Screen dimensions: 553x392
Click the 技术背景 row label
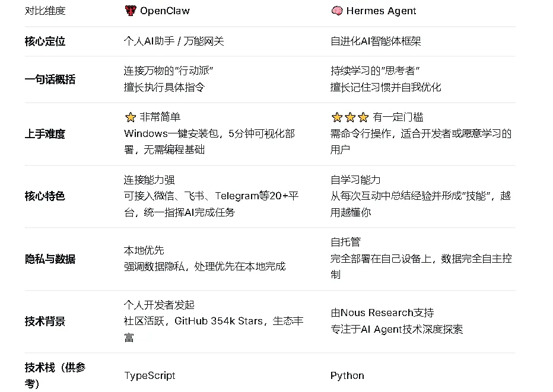(x=45, y=321)
